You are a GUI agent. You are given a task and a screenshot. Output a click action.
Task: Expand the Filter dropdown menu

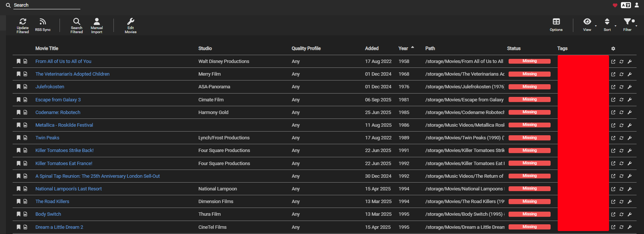[628, 22]
